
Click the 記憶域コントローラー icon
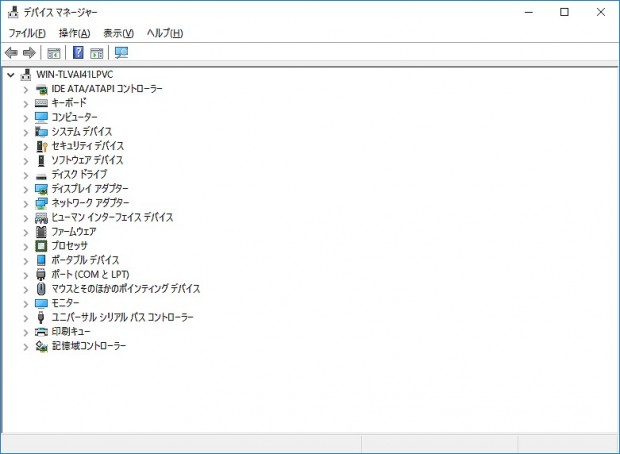[x=41, y=346]
